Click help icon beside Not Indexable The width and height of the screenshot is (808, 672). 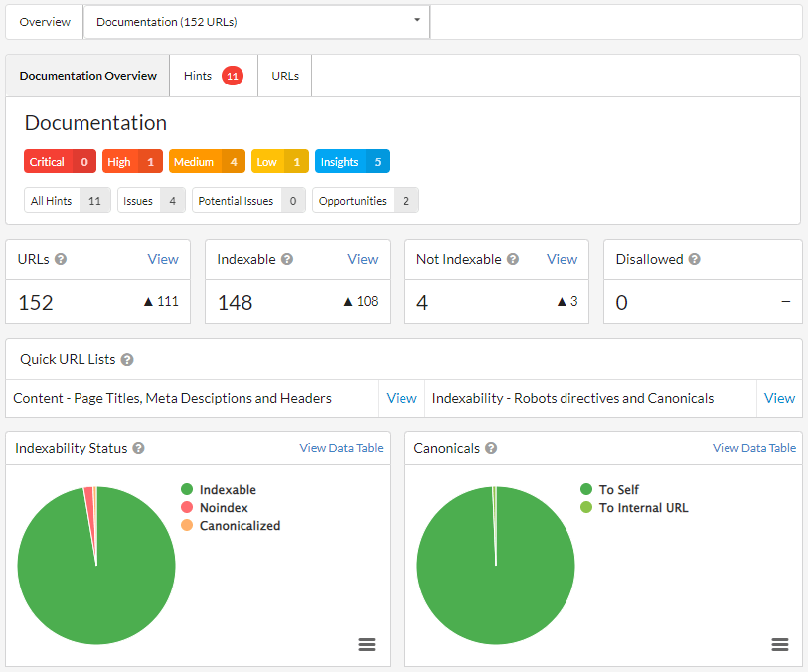[512, 259]
